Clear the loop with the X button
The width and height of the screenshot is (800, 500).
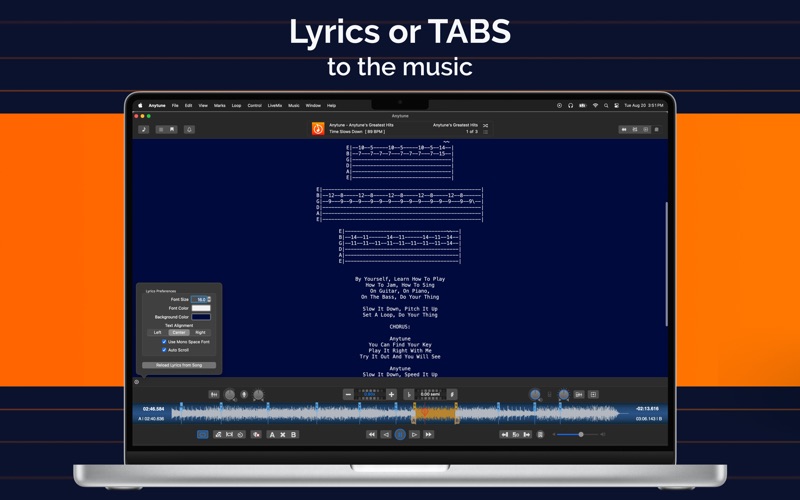tap(283, 435)
